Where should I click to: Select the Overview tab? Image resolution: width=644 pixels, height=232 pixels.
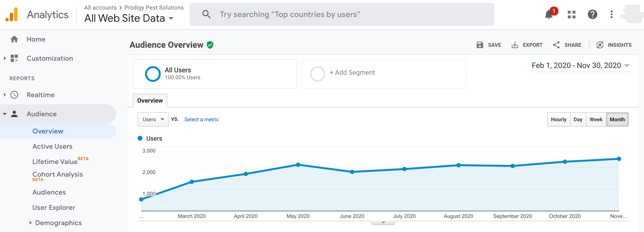point(150,100)
